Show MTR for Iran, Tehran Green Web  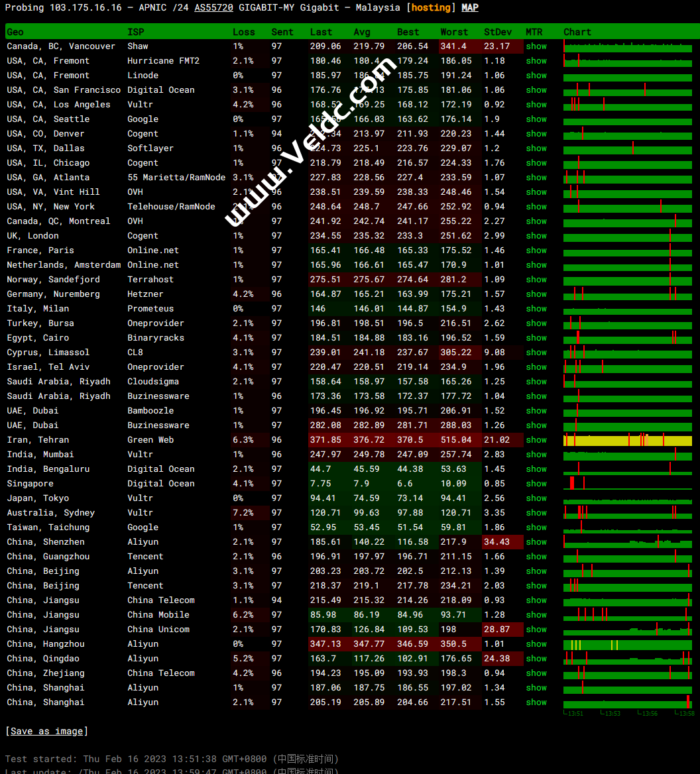pos(536,440)
